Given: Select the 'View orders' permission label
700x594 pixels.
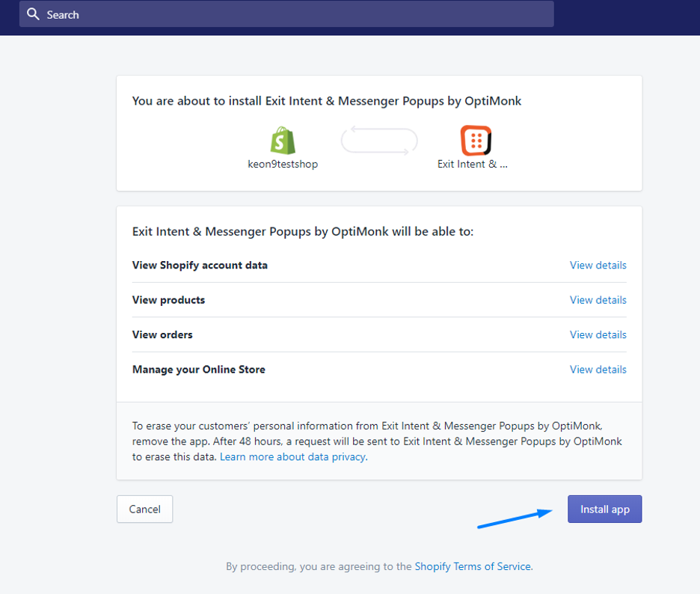Looking at the screenshot, I should tap(162, 334).
